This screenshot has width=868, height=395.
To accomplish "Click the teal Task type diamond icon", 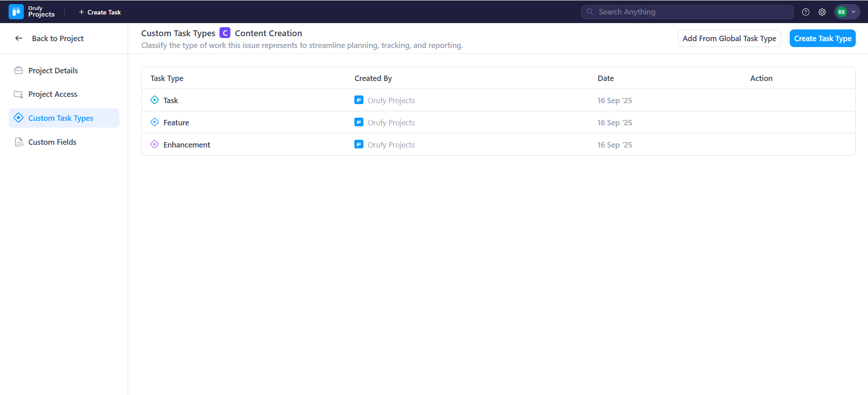I will (154, 100).
